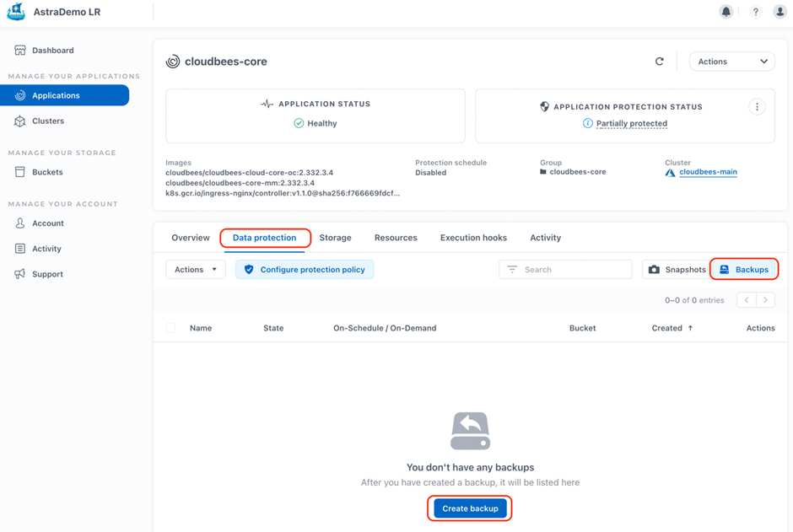Click the filter icon in Search box

tap(512, 269)
